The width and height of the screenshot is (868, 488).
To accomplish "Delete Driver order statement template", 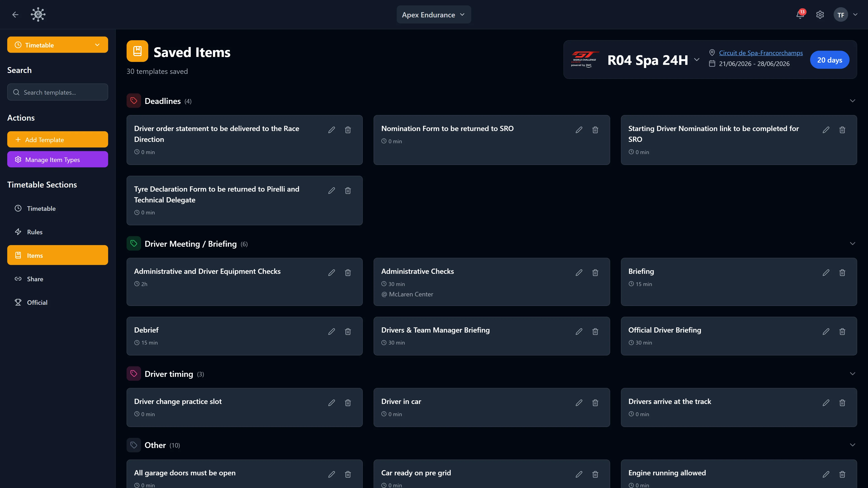I will [348, 130].
